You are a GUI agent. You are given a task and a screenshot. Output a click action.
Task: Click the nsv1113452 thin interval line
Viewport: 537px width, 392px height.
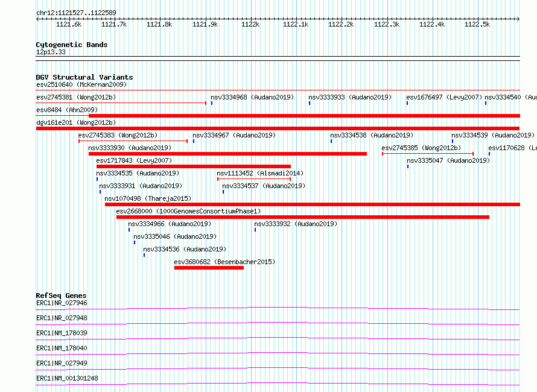tap(254, 179)
